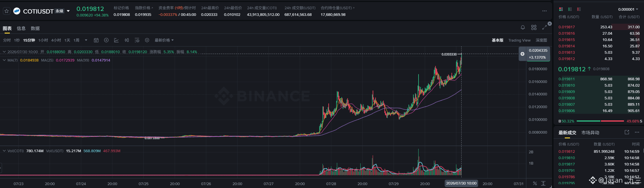Select the 1小时 chart interval
Image resolution: width=644 pixels, height=188 pixels.
[x=43, y=40]
